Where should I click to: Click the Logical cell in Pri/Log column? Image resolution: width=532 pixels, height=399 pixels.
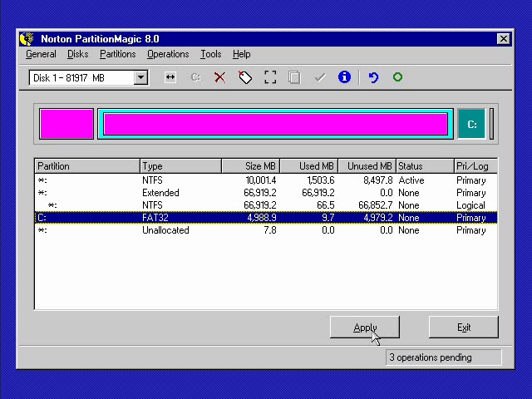471,205
